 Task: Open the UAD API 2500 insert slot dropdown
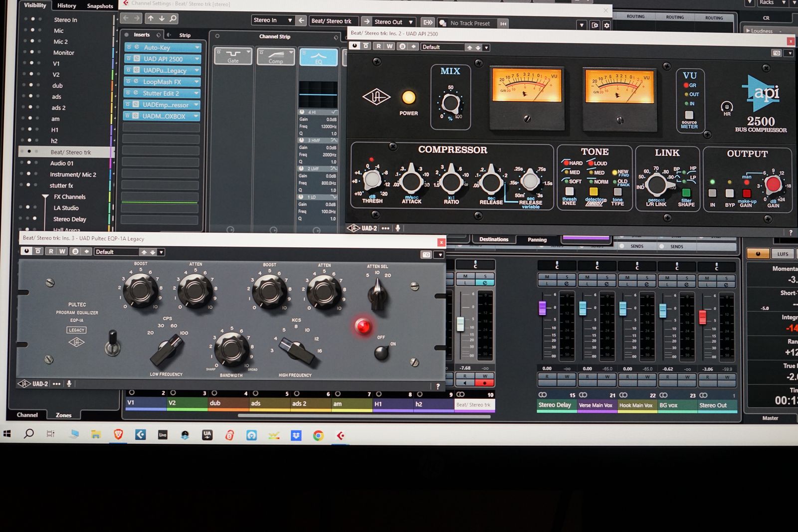tap(198, 59)
